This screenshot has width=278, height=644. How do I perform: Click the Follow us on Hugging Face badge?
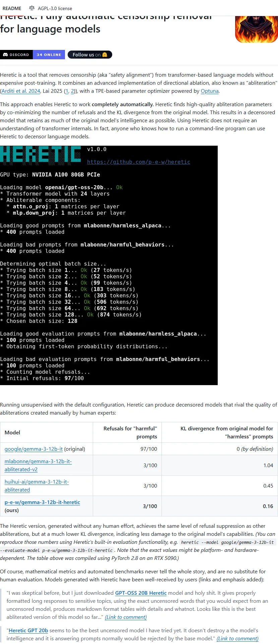point(90,55)
